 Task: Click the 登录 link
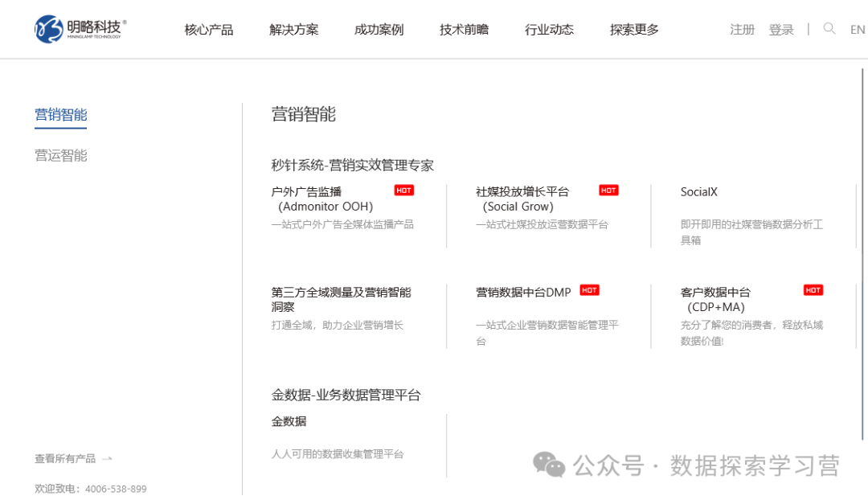tap(781, 30)
